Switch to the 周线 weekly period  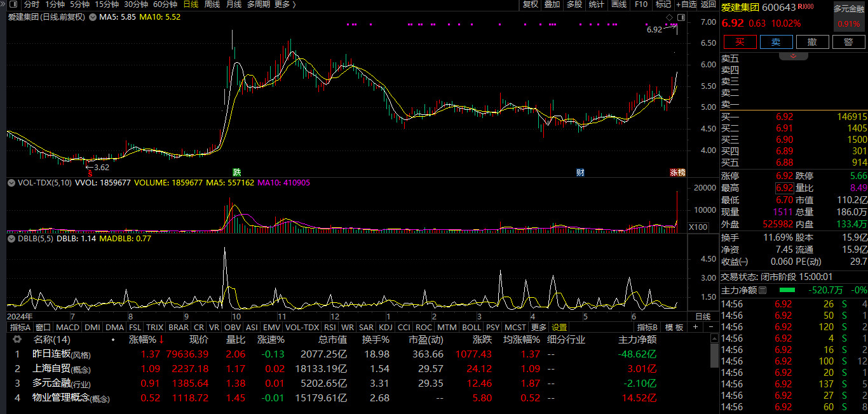(212, 4)
